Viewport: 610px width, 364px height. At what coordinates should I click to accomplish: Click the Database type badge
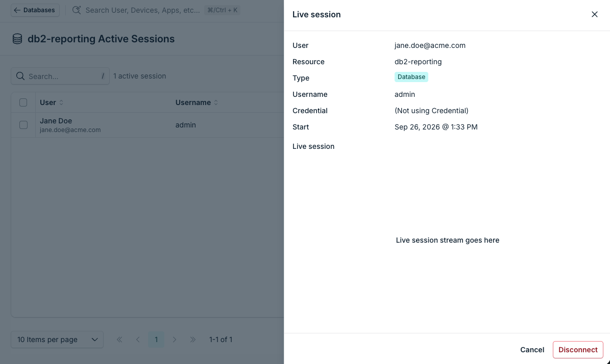(x=411, y=77)
